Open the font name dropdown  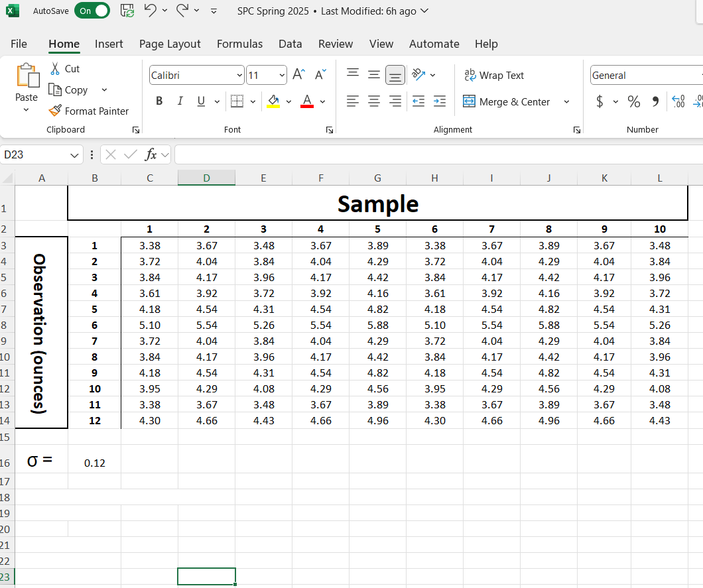point(240,75)
